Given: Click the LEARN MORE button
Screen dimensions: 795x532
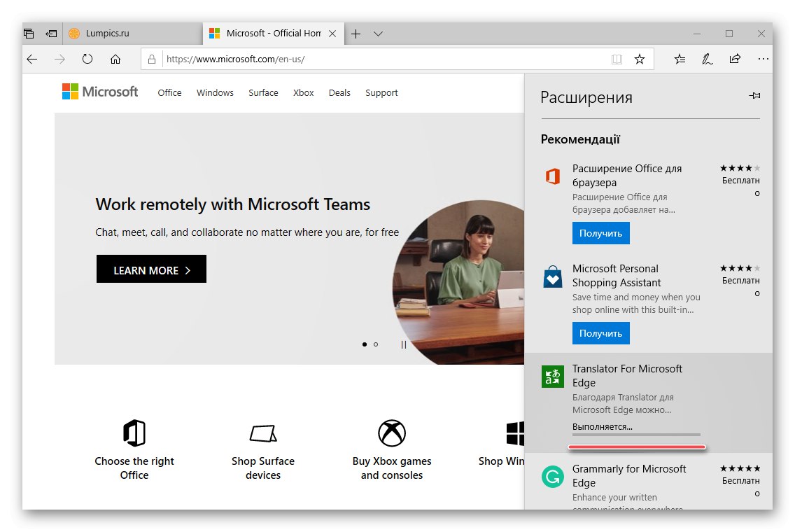Looking at the screenshot, I should tap(151, 269).
